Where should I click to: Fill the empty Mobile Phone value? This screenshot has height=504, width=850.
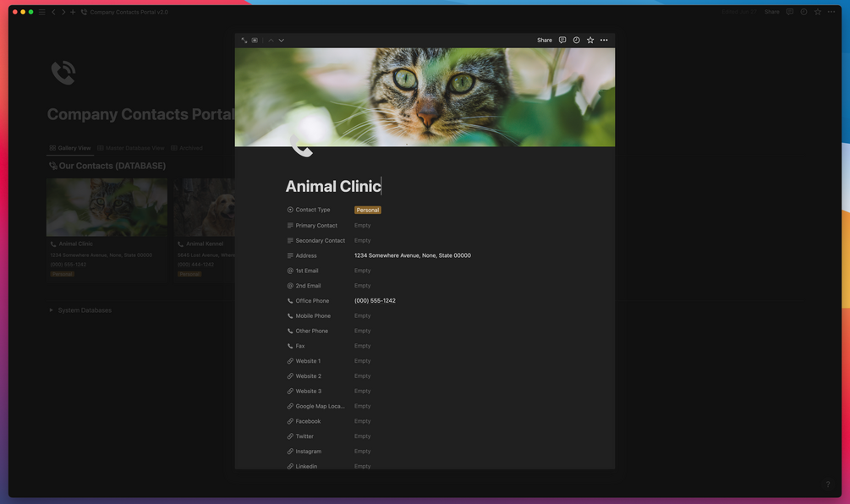(363, 316)
